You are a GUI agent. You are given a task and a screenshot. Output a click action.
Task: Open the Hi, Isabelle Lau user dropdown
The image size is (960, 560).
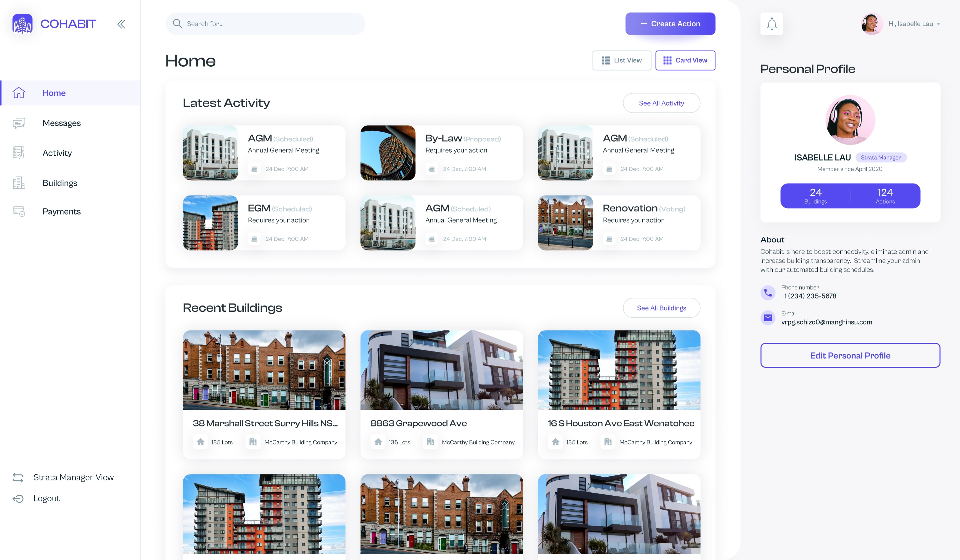914,24
